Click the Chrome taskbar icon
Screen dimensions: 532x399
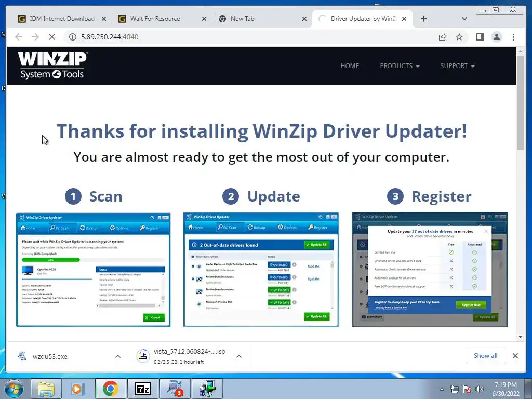[x=110, y=389]
